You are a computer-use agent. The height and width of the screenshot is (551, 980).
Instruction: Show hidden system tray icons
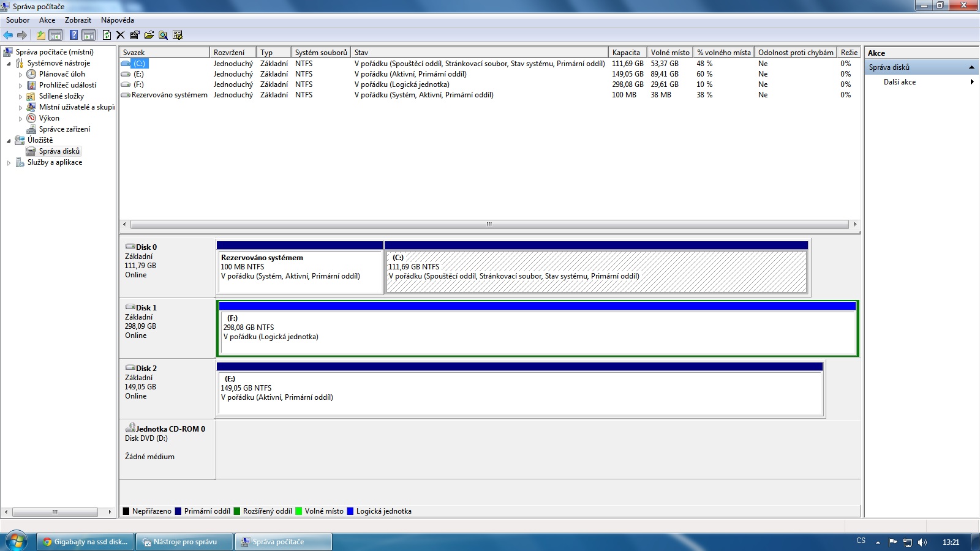pyautogui.click(x=878, y=542)
